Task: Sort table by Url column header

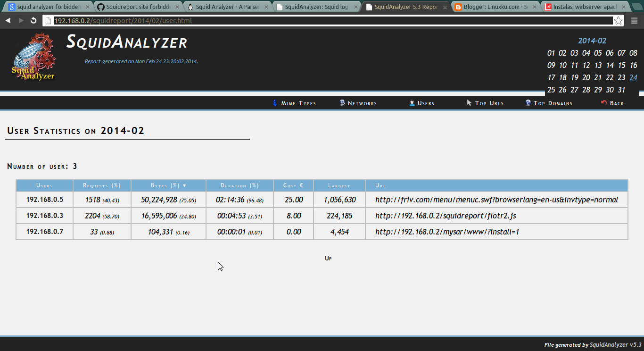Action: [497, 185]
